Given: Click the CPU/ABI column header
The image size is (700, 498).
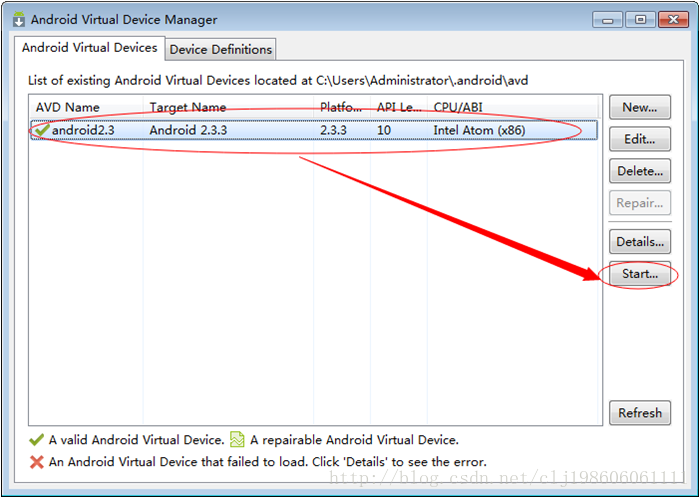Looking at the screenshot, I should pos(512,107).
